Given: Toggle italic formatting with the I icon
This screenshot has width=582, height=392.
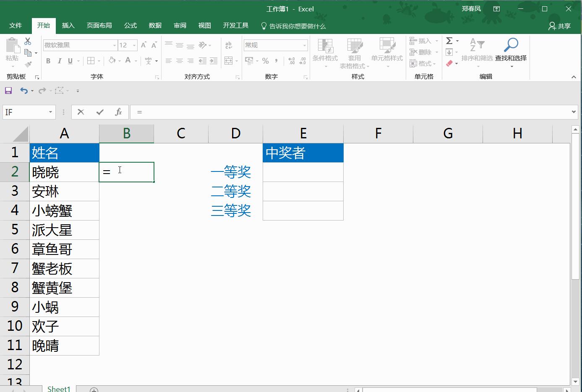Looking at the screenshot, I should tap(60, 61).
